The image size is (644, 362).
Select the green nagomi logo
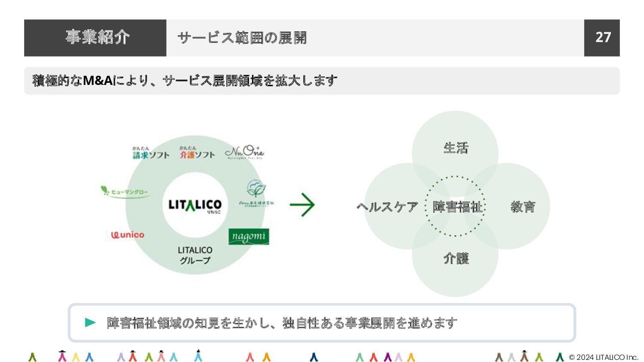pyautogui.click(x=249, y=236)
